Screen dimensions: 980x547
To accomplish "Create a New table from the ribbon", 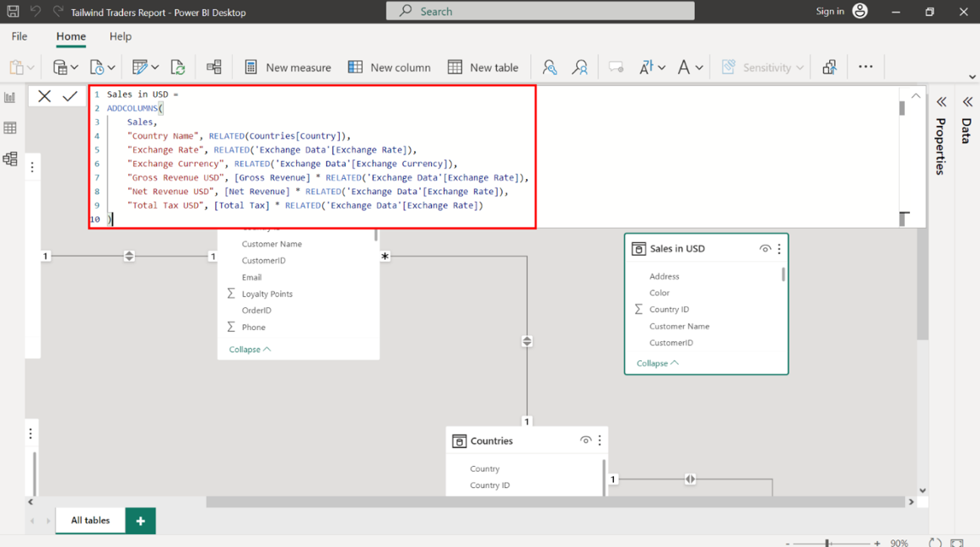I will (x=482, y=68).
